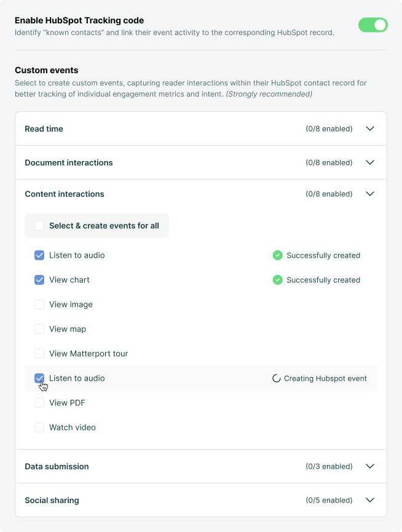
Task: Click the Read time section header
Action: coord(44,129)
